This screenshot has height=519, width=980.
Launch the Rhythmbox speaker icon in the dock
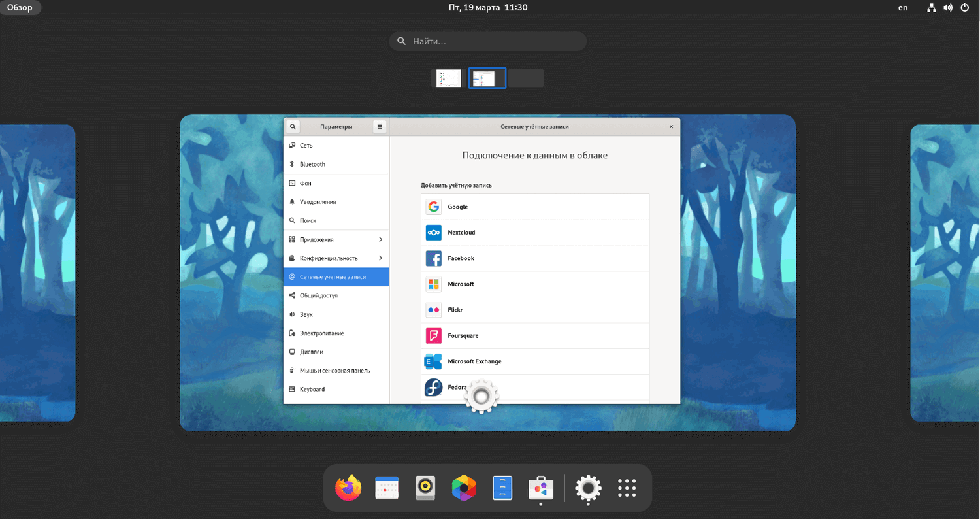pos(425,488)
